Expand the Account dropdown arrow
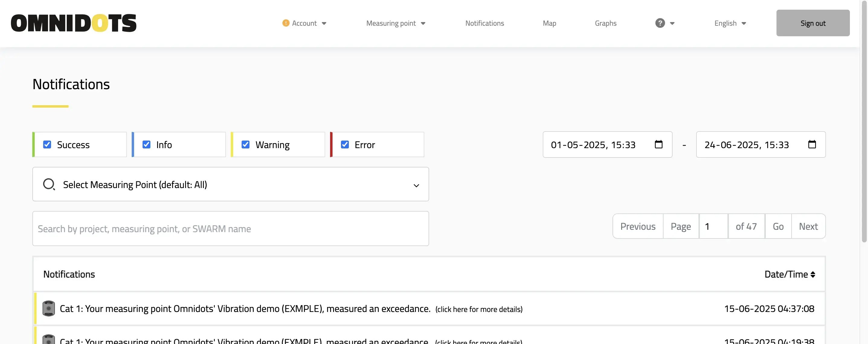 (x=324, y=23)
